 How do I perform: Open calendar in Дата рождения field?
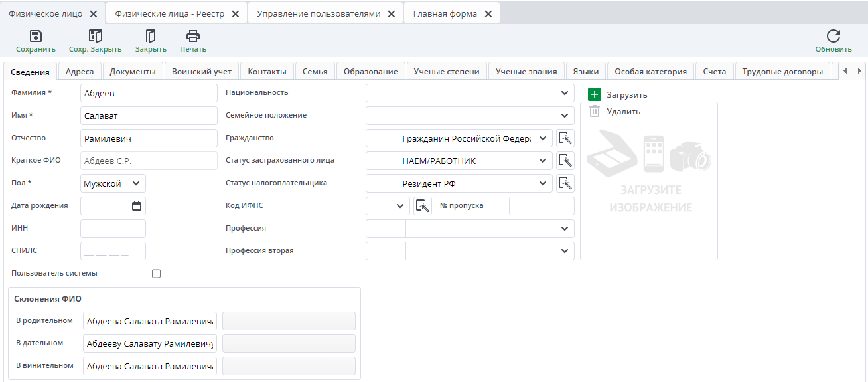[137, 206]
